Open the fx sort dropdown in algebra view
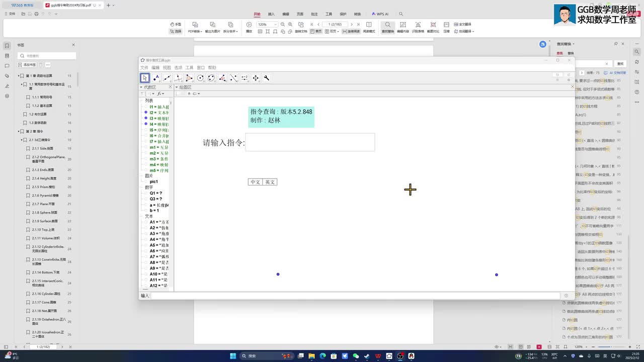The height and width of the screenshot is (362, 644). (160, 94)
